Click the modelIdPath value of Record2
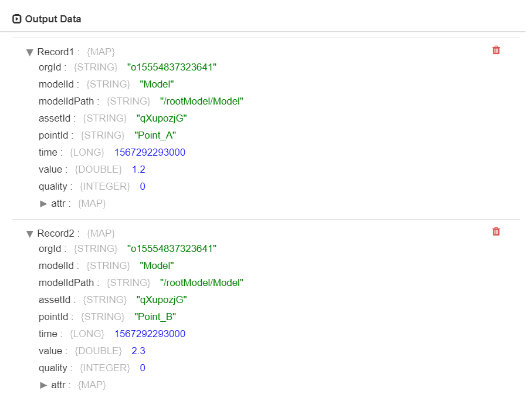Image resolution: width=532 pixels, height=397 pixels. (x=201, y=282)
